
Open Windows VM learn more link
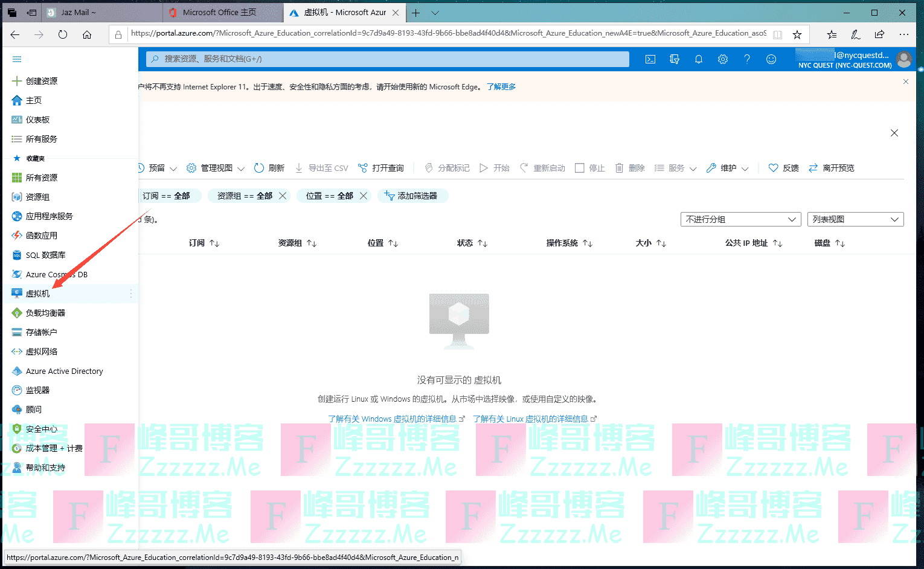396,419
